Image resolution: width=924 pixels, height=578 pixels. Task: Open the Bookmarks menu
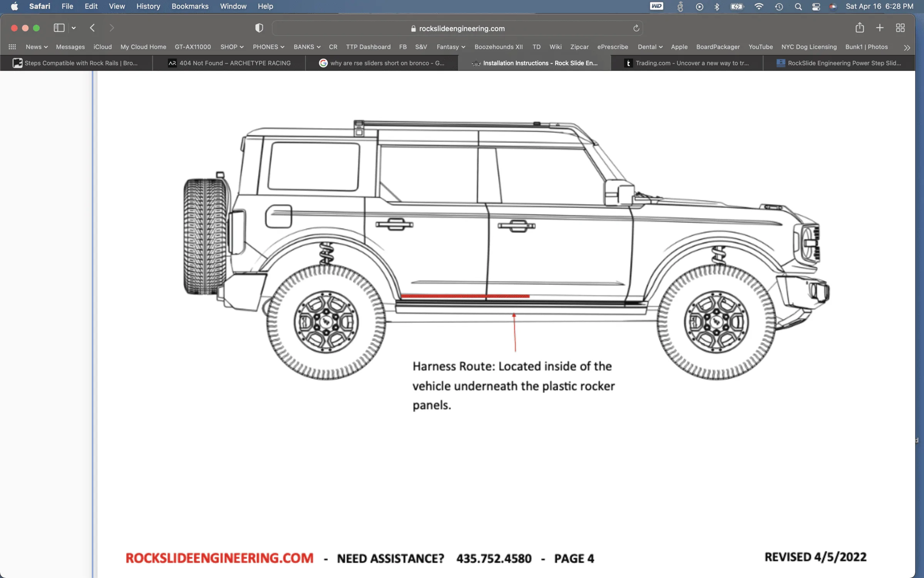click(x=190, y=6)
